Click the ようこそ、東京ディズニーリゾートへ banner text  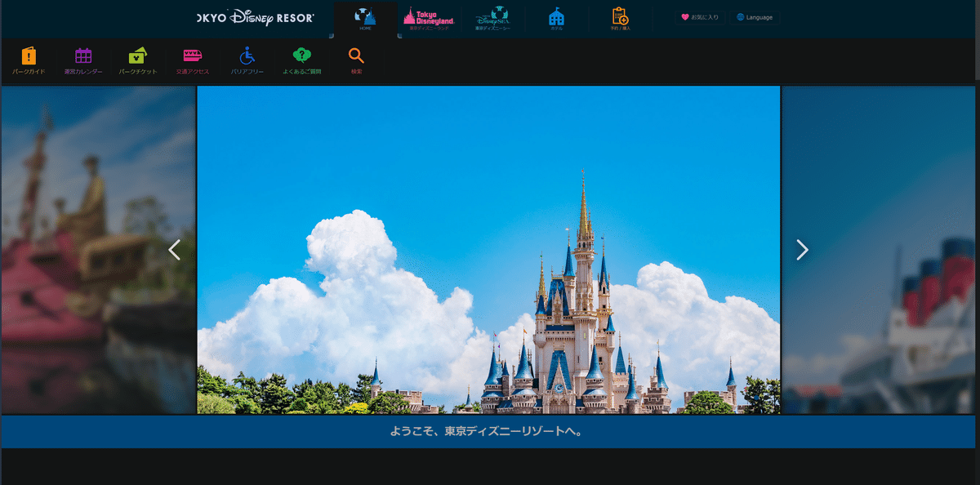(x=488, y=431)
